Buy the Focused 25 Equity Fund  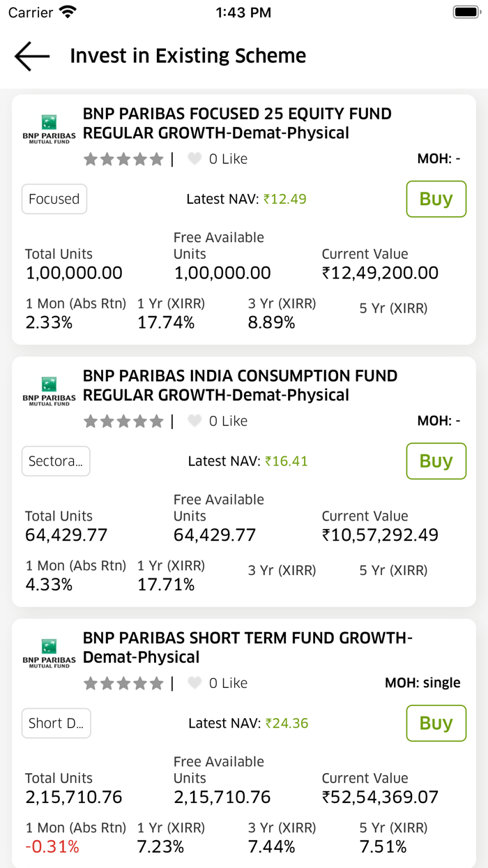tap(436, 199)
